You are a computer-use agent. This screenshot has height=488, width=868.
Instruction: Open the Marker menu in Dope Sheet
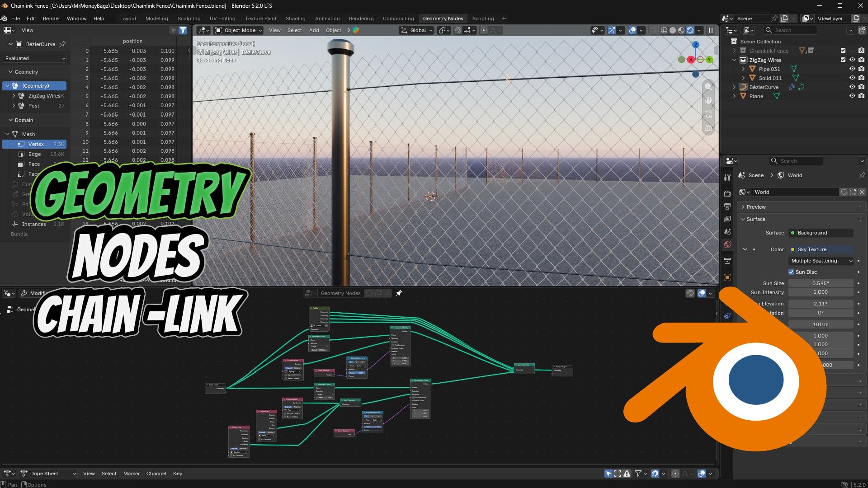[131, 474]
